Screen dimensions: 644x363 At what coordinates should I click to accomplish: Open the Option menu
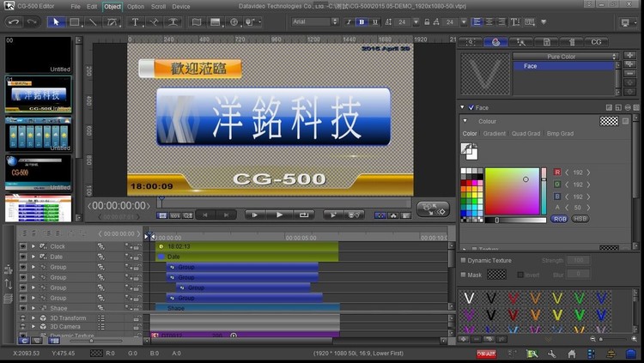(136, 6)
